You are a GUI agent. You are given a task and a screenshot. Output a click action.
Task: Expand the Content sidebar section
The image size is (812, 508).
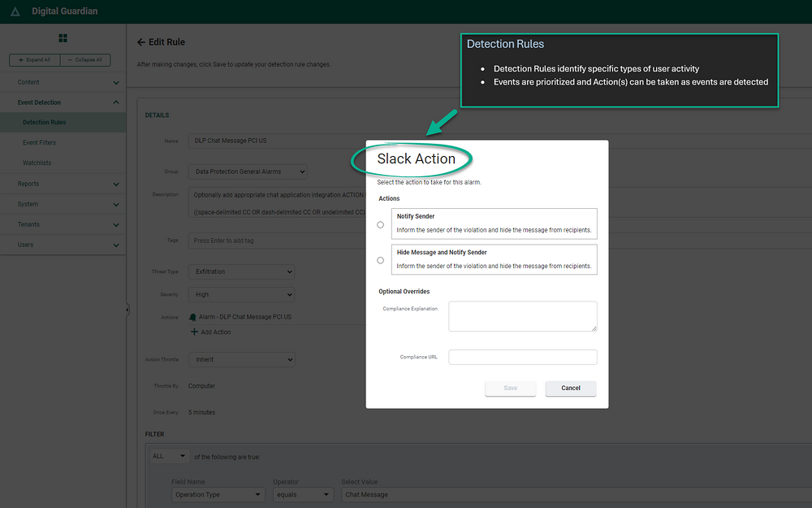[63, 82]
